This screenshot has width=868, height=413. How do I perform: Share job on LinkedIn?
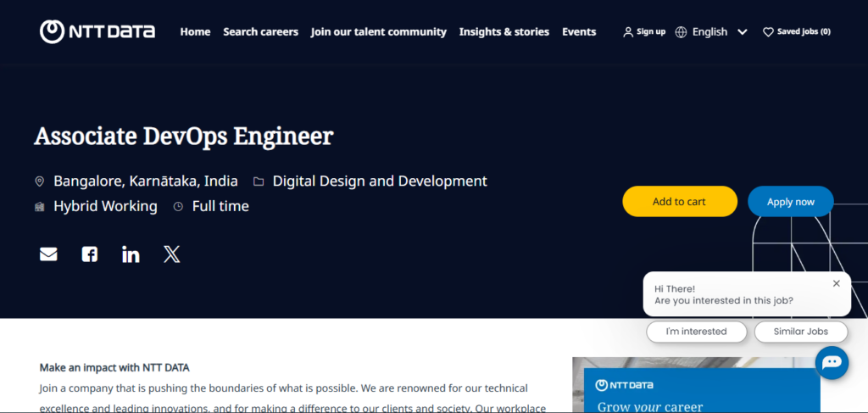pos(131,254)
